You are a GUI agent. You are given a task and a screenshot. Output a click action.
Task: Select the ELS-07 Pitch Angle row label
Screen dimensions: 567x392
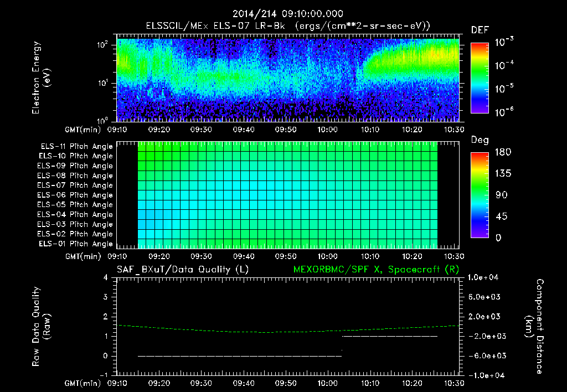[75, 185]
